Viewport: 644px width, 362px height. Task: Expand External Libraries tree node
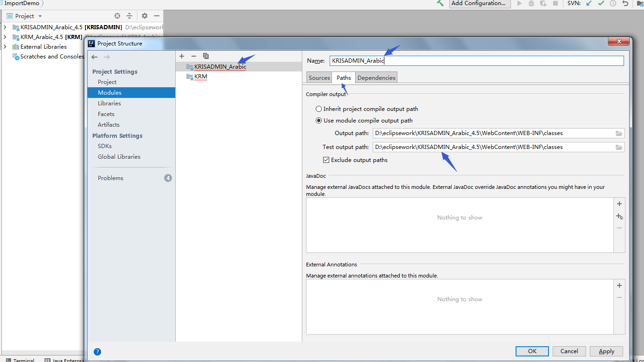pos(5,47)
